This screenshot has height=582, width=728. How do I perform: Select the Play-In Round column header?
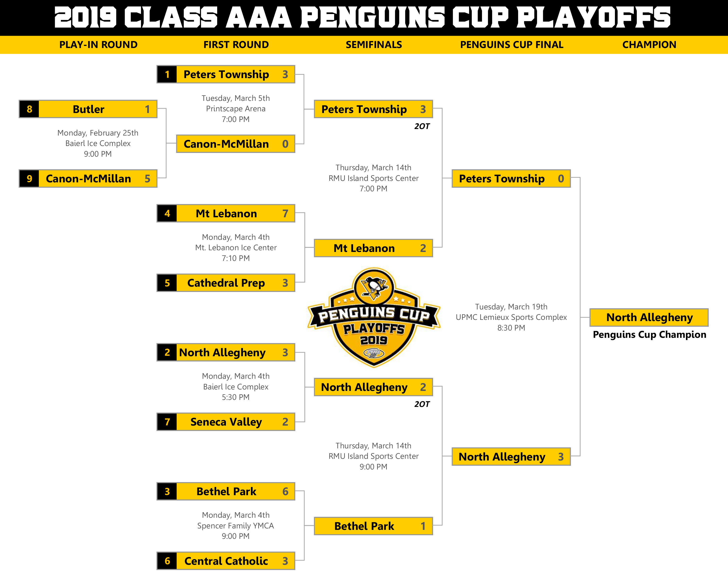(98, 45)
